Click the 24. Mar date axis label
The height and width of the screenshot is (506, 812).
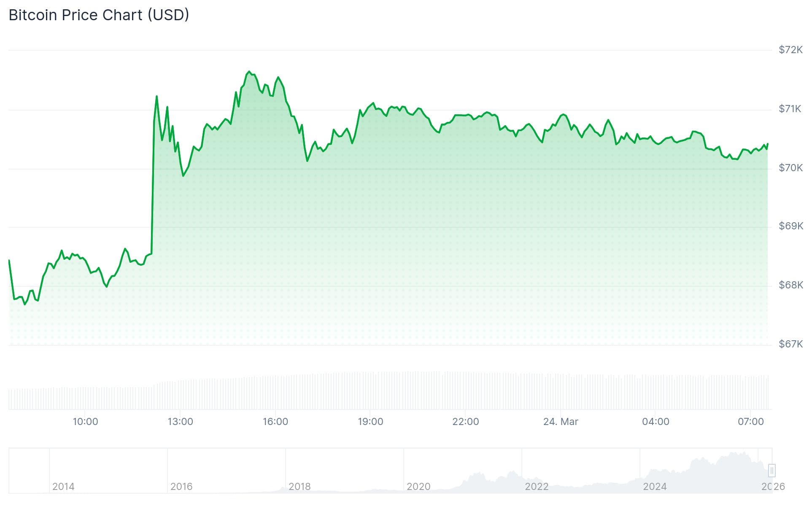click(x=560, y=422)
